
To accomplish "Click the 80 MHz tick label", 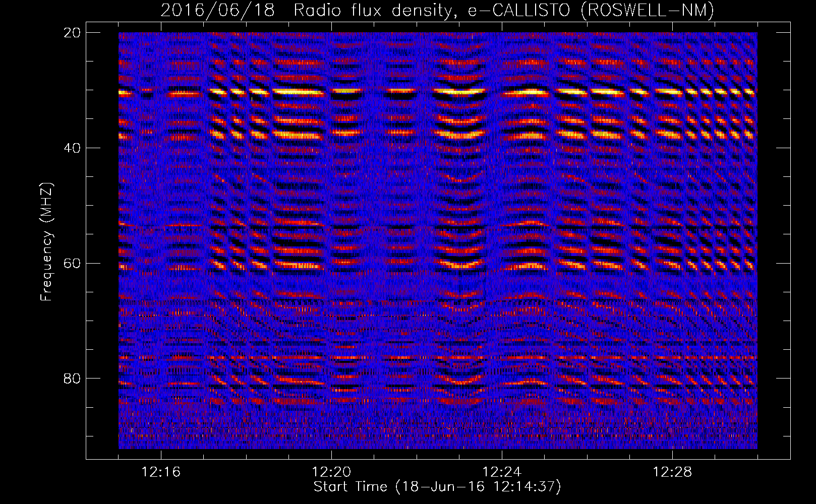I will 72,379.
